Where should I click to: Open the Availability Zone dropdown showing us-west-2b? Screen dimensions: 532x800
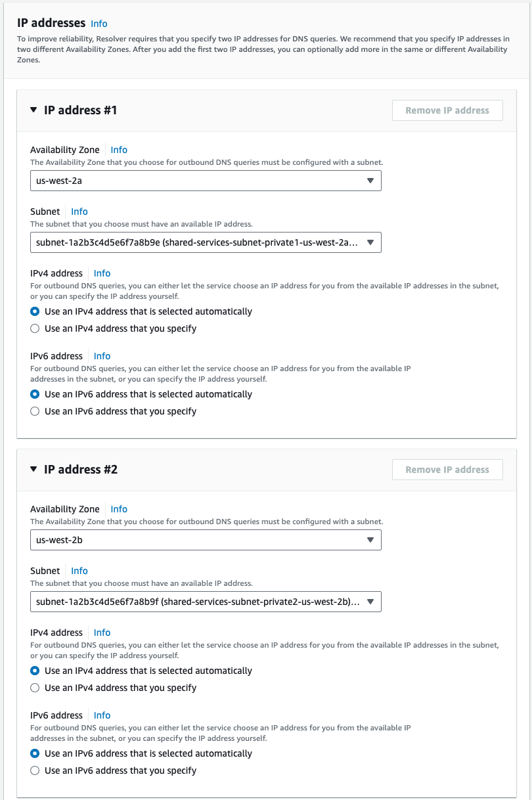tap(206, 540)
